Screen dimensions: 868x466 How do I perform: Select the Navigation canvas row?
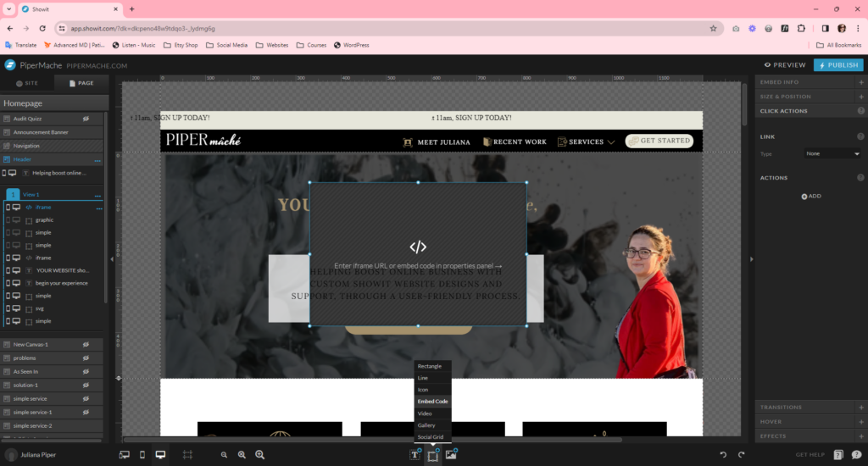tap(52, 146)
